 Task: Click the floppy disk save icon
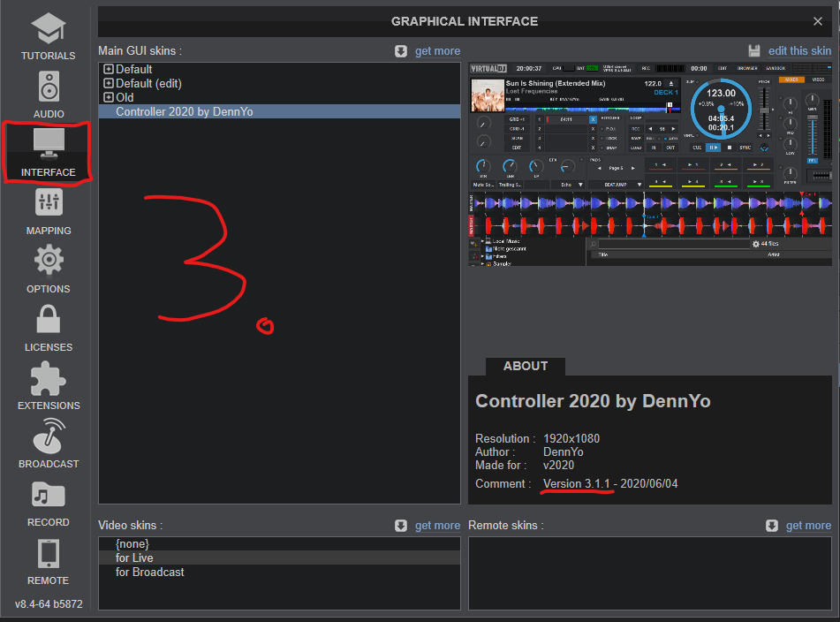pos(754,51)
